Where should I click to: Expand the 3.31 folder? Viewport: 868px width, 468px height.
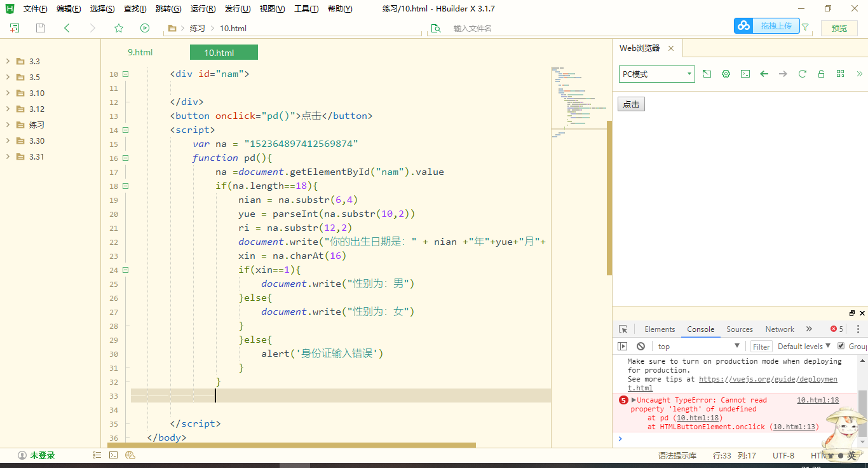tap(8, 156)
